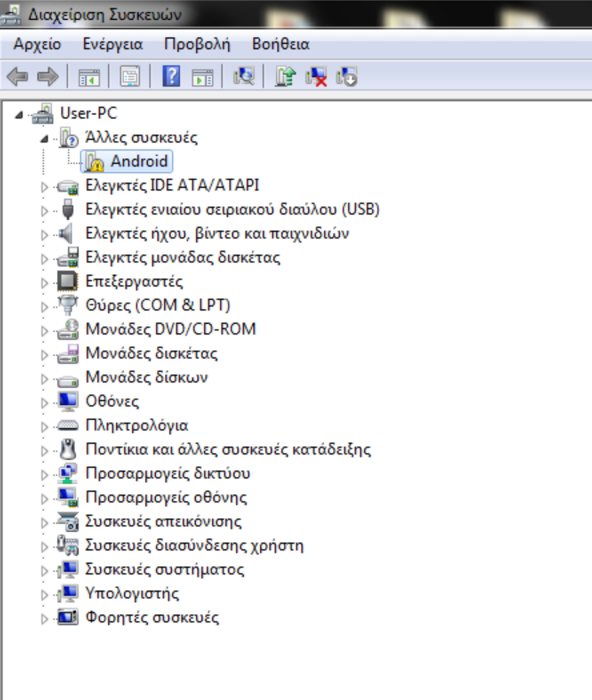Collapse the Άλλες συσκευές category
Screen dimensions: 592x700
pyautogui.click(x=44, y=139)
